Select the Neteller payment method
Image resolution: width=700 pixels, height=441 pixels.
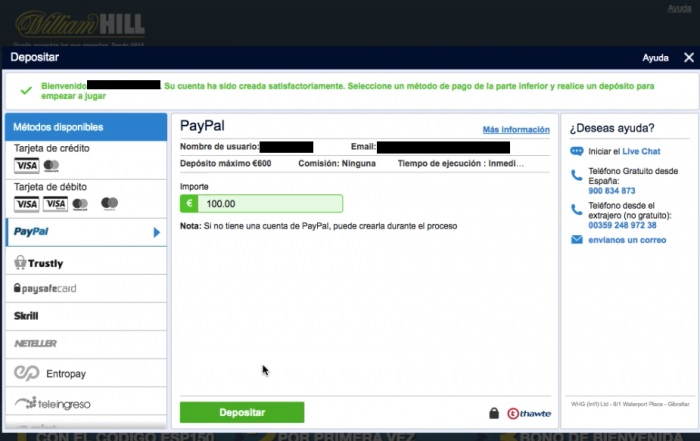[86, 344]
